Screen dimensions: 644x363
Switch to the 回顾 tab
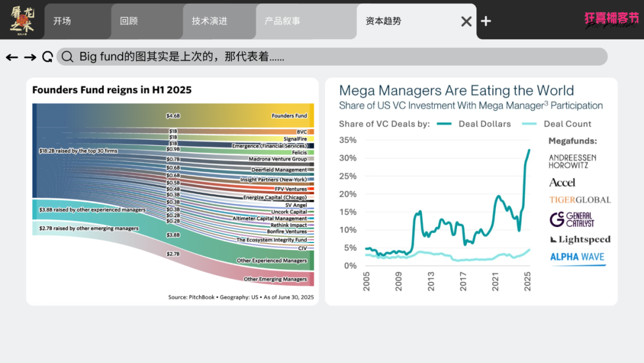pyautogui.click(x=147, y=21)
